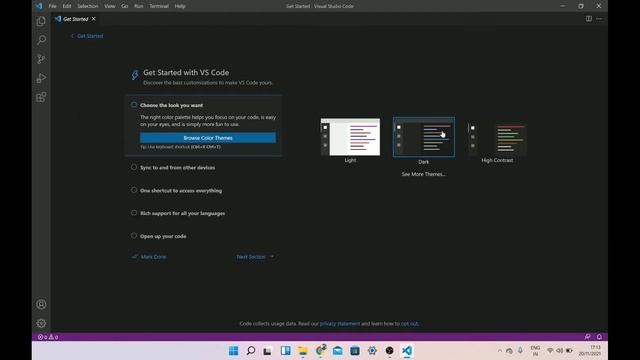Open the Search view in activity bar
Viewport: 640px width, 360px height.
click(x=41, y=40)
